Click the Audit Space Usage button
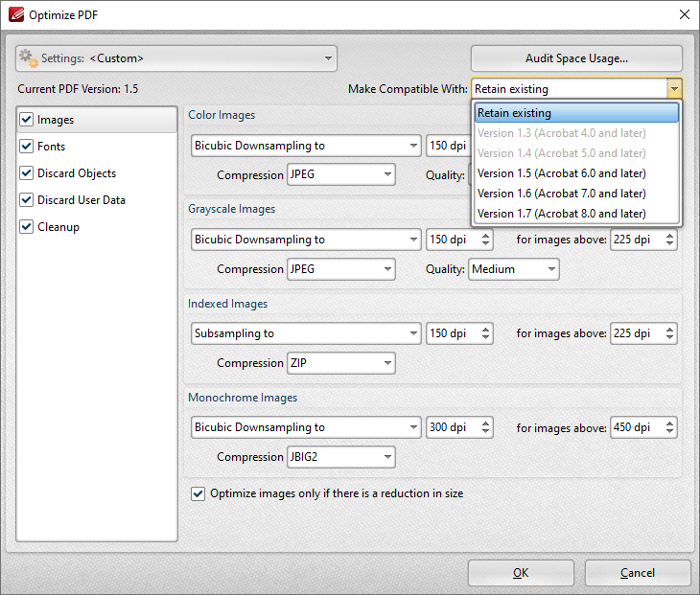This screenshot has height=595, width=700. pyautogui.click(x=576, y=58)
